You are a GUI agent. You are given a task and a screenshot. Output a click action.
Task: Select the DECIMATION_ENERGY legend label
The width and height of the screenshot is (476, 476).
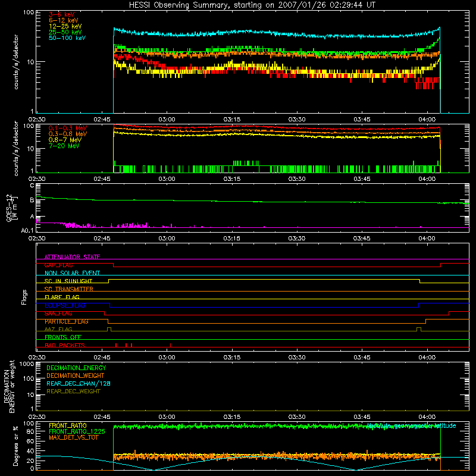tap(76, 368)
